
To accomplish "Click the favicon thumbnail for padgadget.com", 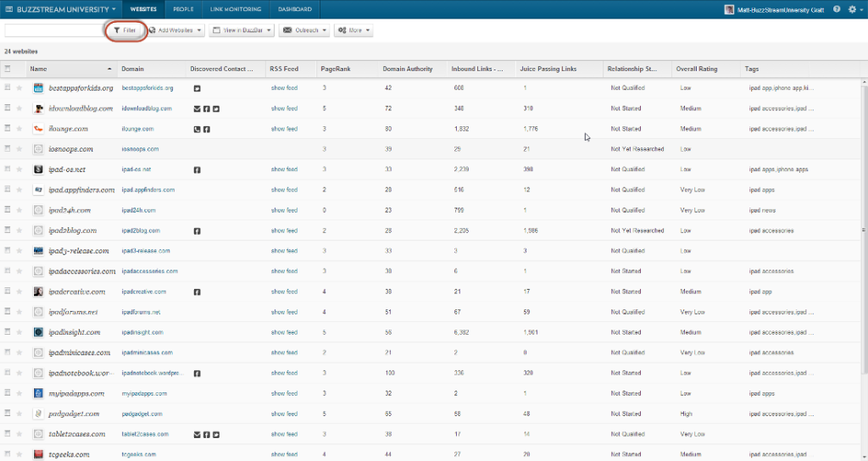I will [x=38, y=414].
